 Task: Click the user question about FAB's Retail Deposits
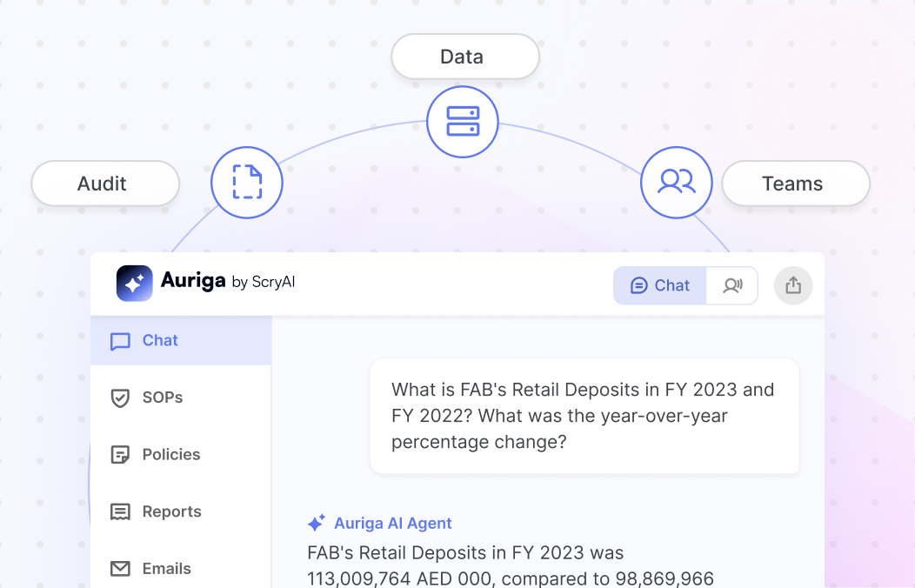[x=584, y=416]
